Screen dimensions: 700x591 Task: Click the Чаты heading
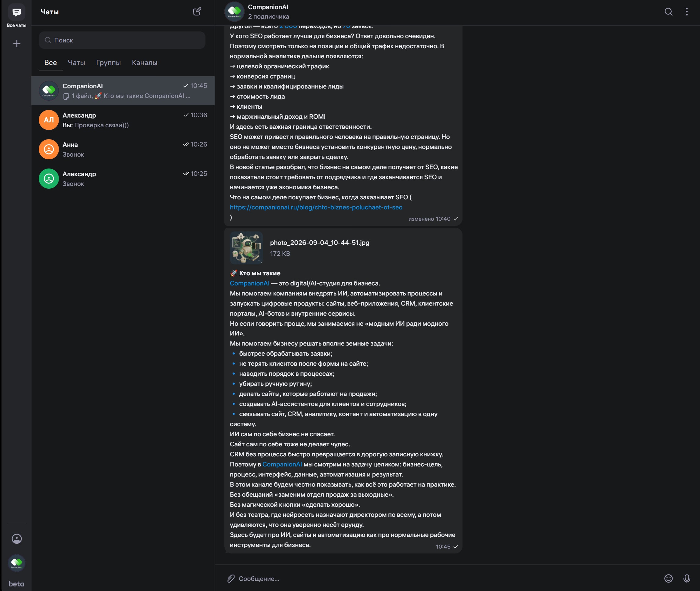point(49,12)
